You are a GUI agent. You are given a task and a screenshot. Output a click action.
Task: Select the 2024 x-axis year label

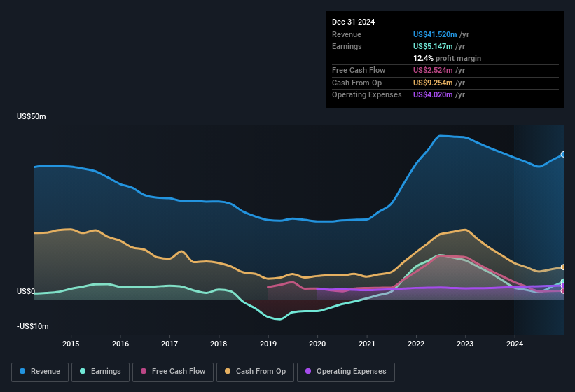point(515,344)
